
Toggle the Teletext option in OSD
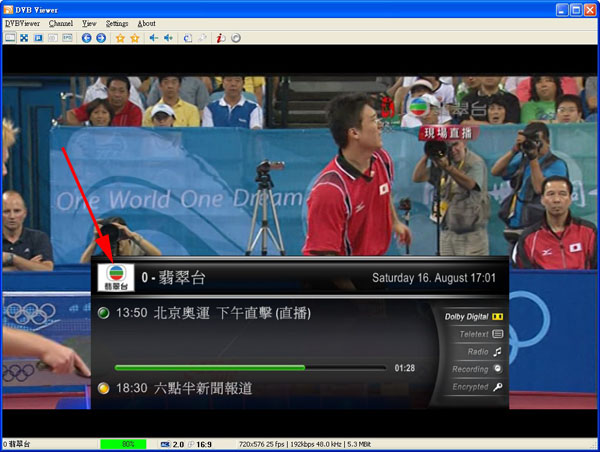click(480, 334)
